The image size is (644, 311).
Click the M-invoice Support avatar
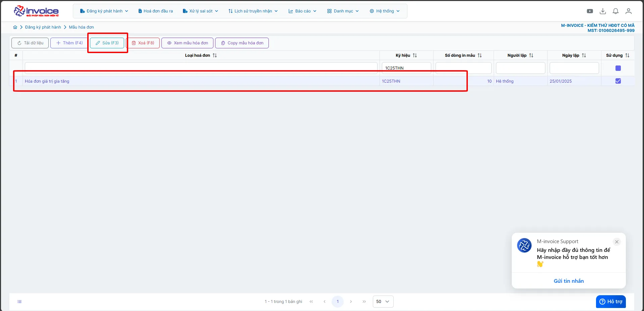coord(524,246)
